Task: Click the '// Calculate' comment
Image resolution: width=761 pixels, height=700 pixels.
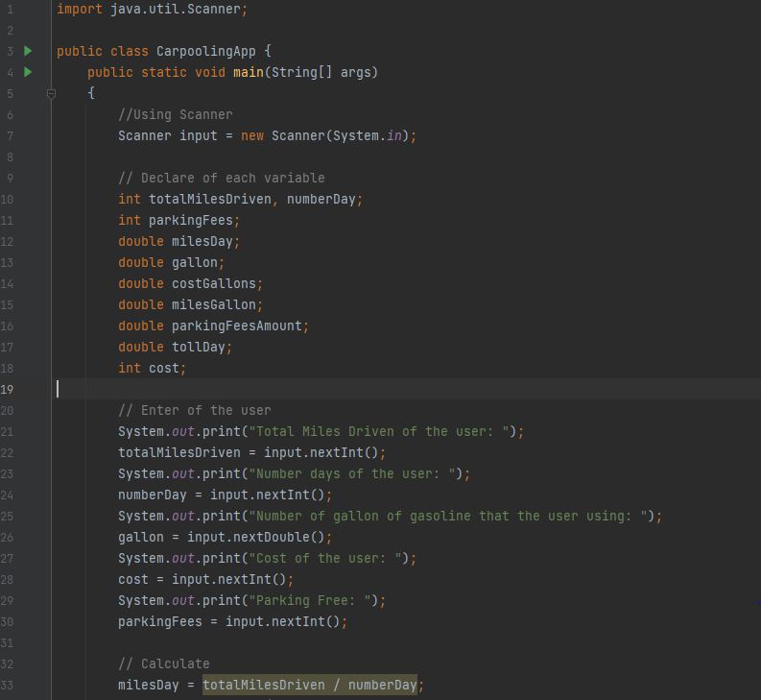Action: click(x=163, y=664)
